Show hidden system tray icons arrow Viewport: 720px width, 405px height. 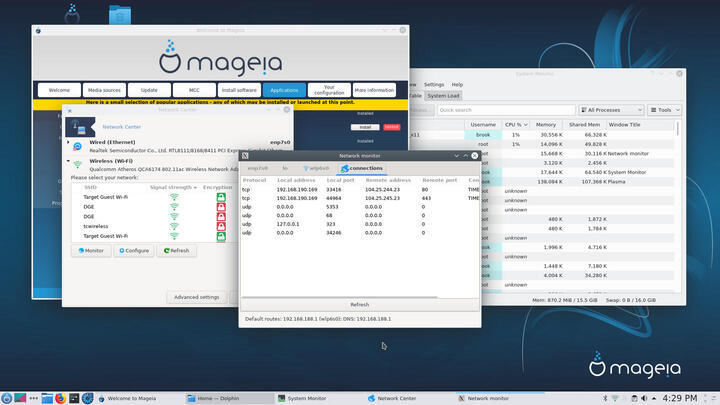click(654, 398)
